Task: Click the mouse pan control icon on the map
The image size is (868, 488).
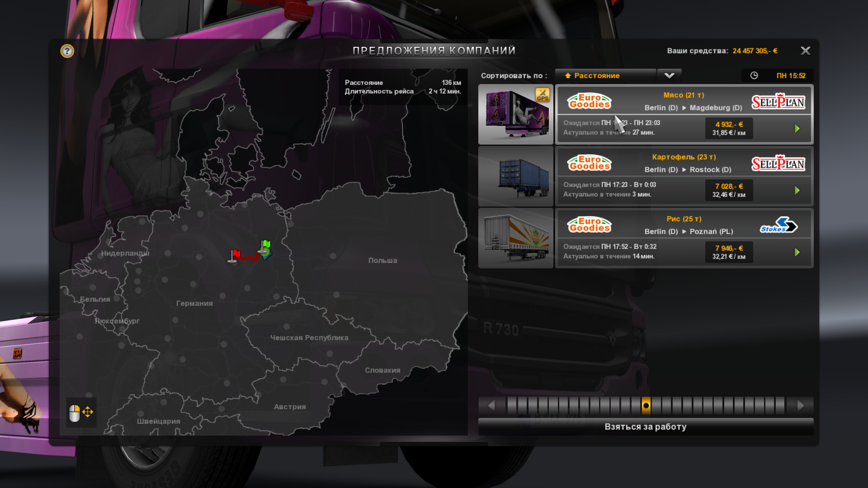Action: point(81,413)
